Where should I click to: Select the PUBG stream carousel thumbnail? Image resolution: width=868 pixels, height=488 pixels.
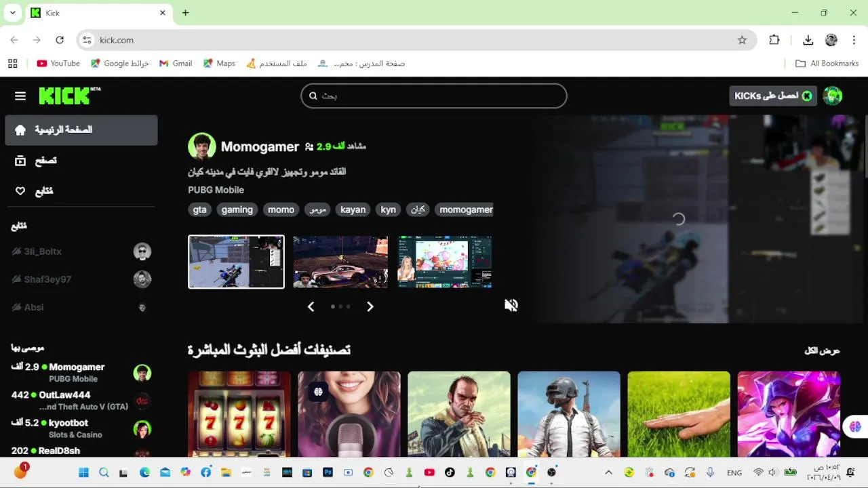click(x=236, y=262)
